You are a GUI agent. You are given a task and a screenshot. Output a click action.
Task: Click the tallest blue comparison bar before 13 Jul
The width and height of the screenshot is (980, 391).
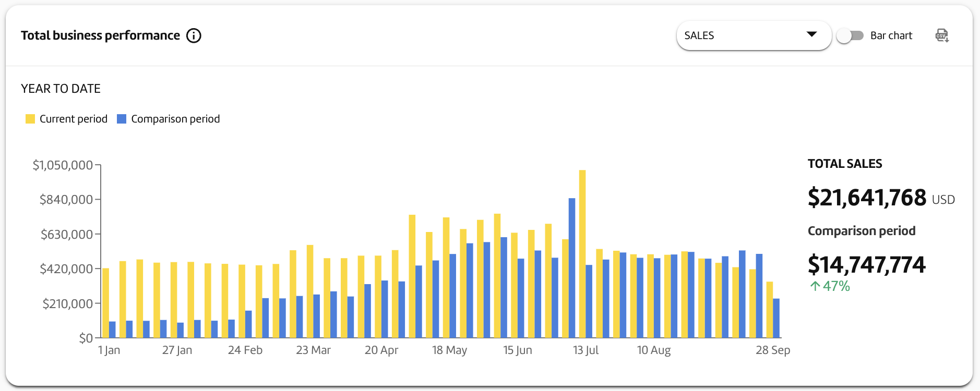tap(572, 268)
